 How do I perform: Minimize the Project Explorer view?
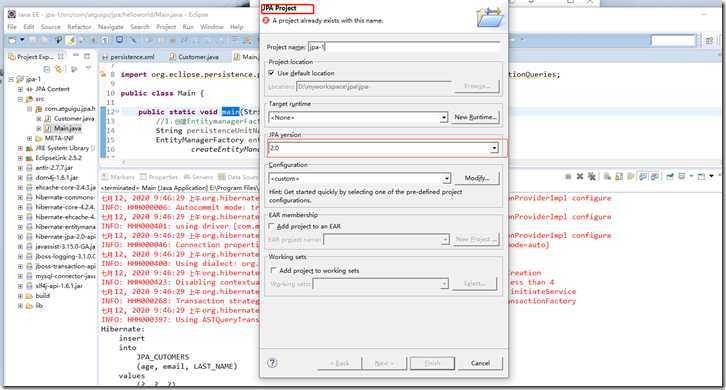pos(76,56)
